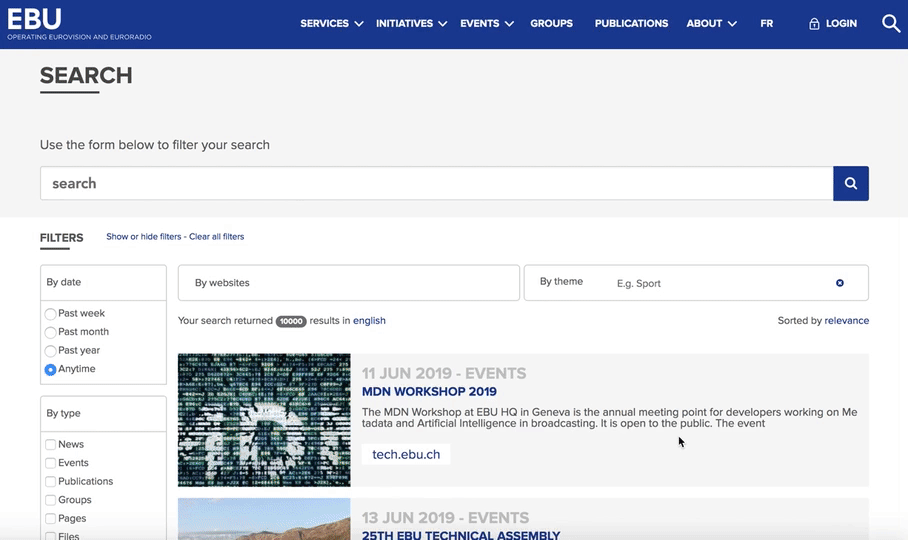The width and height of the screenshot is (908, 540).
Task: Choose the Anytime date option
Action: coord(51,370)
